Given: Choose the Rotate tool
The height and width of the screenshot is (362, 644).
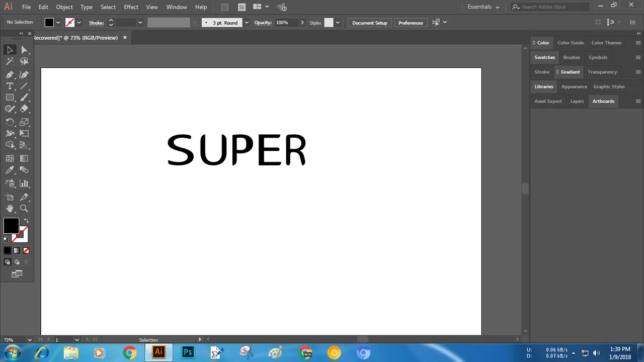Looking at the screenshot, I should tap(10, 122).
